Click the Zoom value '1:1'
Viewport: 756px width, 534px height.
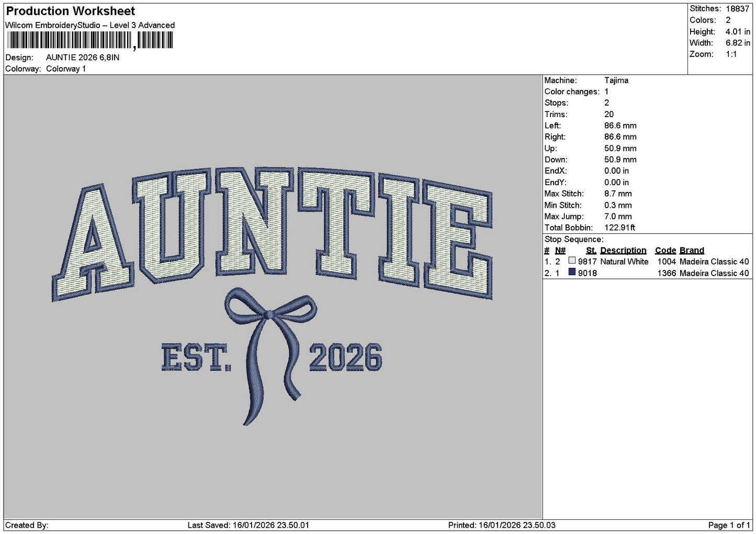(731, 54)
